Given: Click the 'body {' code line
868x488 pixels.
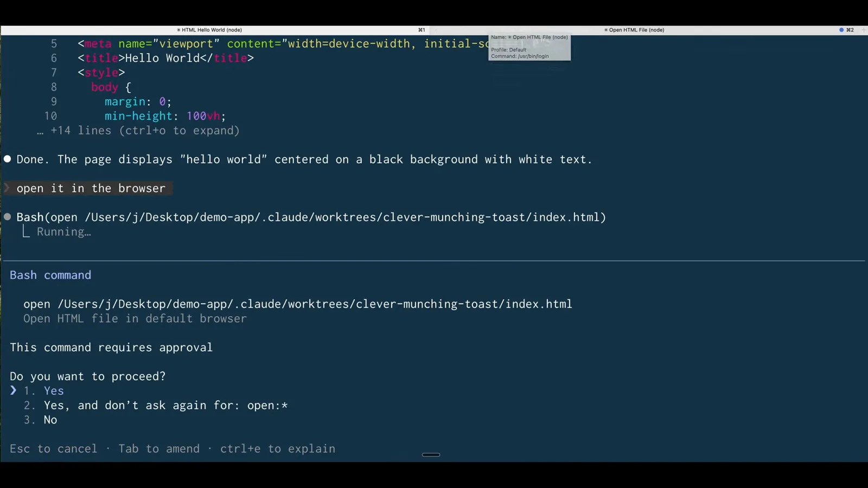Looking at the screenshot, I should coord(111,87).
